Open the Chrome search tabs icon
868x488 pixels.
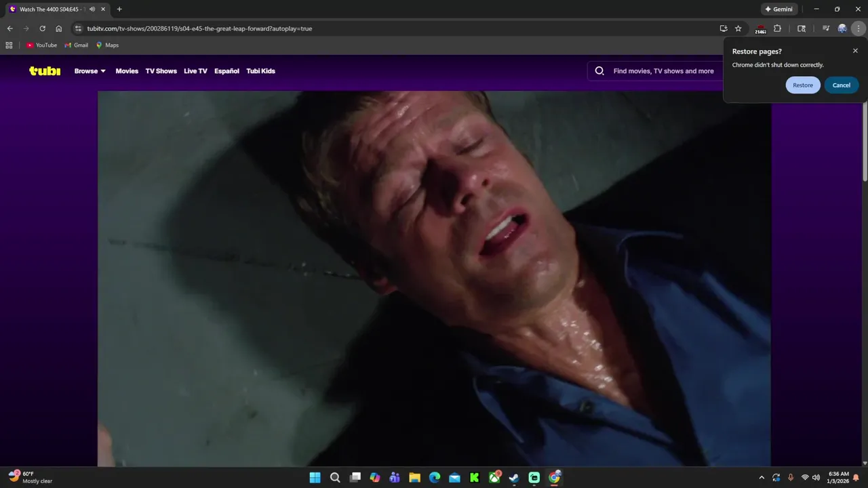click(x=802, y=28)
